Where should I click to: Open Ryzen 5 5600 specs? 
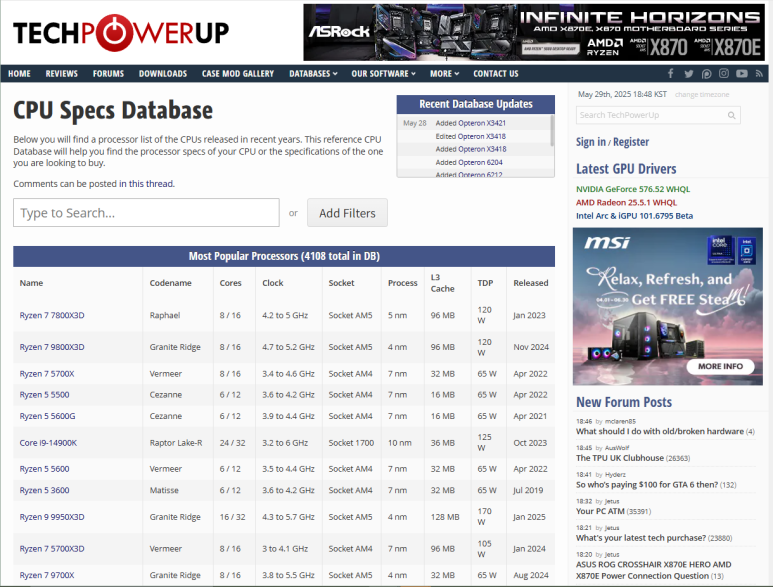(x=44, y=469)
